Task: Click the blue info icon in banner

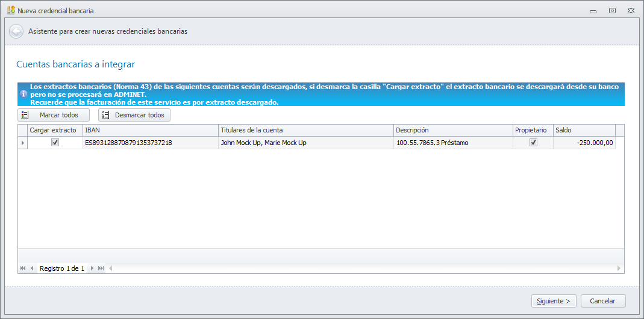Action: [x=23, y=94]
